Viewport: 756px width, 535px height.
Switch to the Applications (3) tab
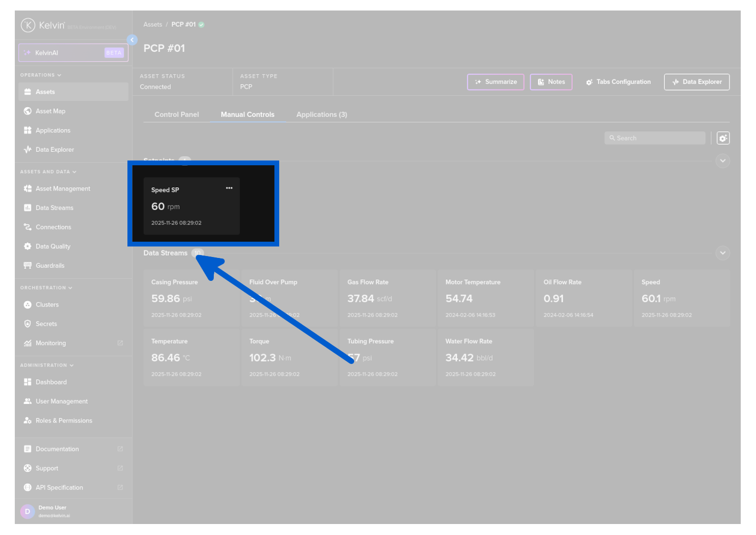[322, 115]
